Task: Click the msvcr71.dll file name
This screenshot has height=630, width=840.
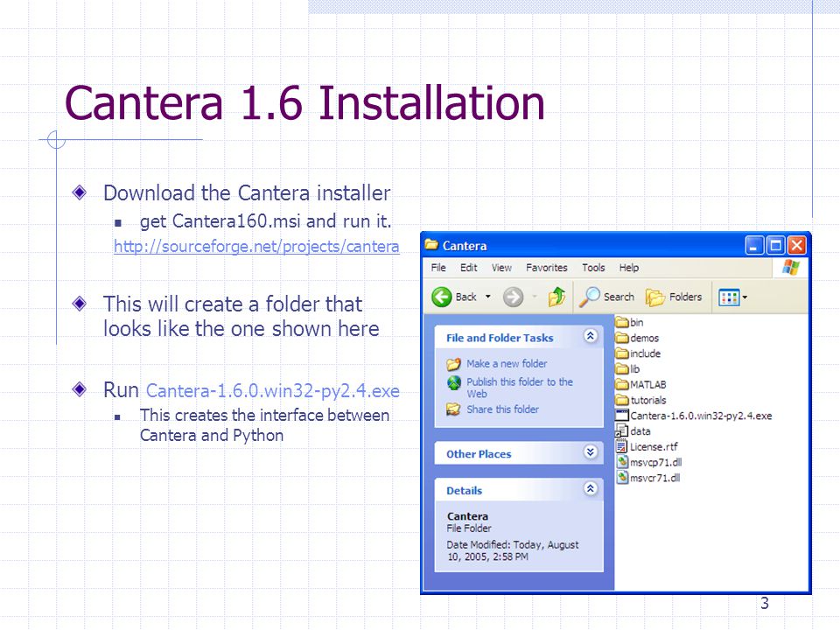Action: pyautogui.click(x=655, y=478)
